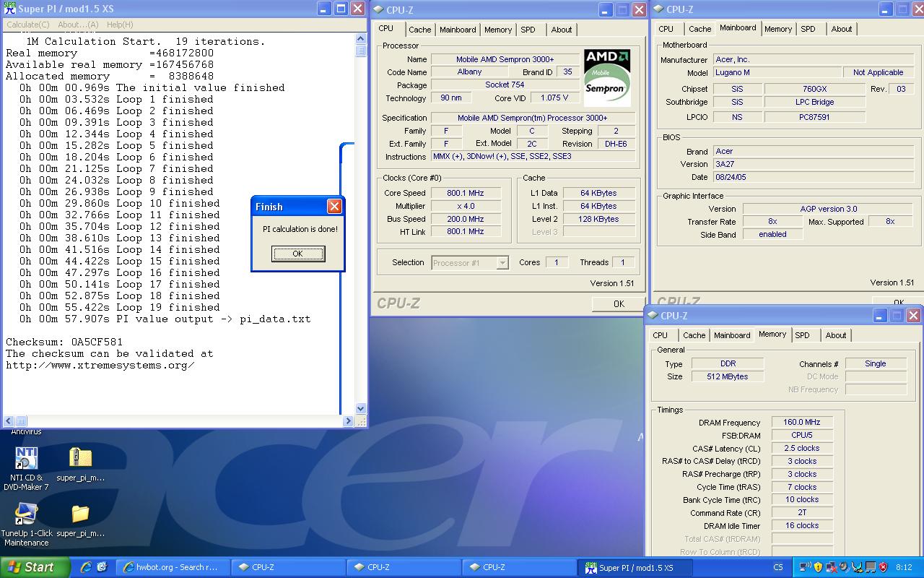The width and height of the screenshot is (924, 578).
Task: Open the Cache tab in the CPU-Z window showing the Memory tab
Action: click(x=694, y=335)
